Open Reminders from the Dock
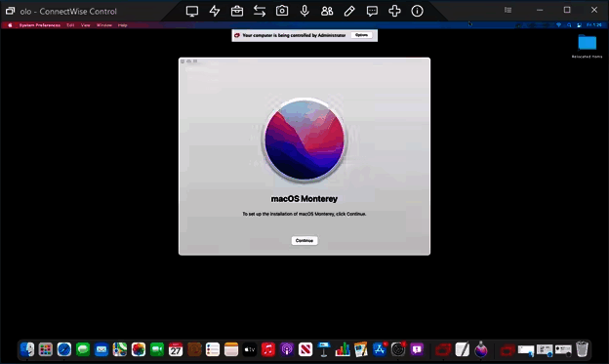 point(213,349)
